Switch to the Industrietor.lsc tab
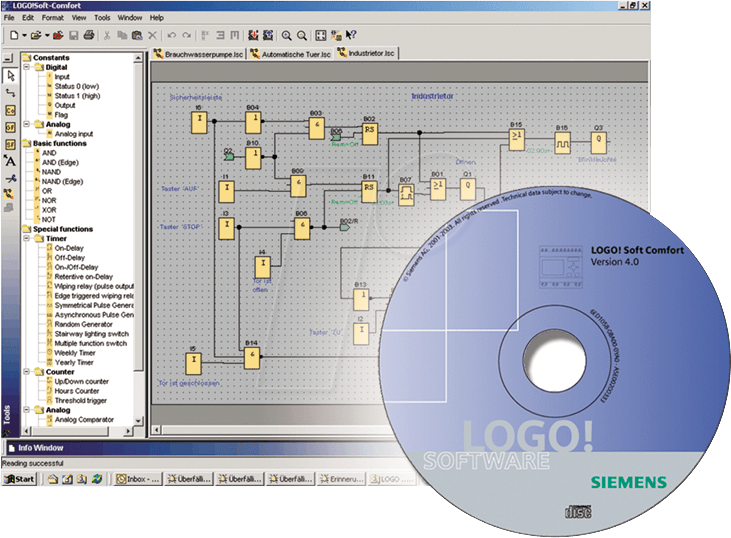Screen dimensions: 731x538 [367, 53]
